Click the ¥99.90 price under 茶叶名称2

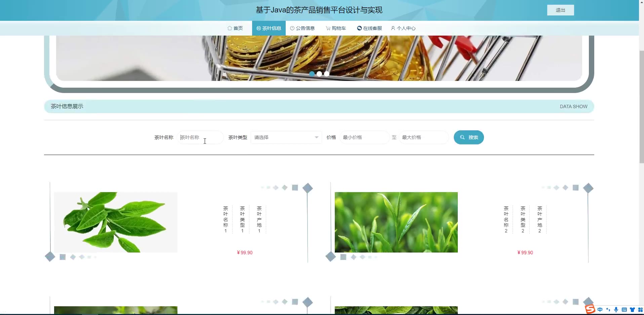pyautogui.click(x=525, y=253)
